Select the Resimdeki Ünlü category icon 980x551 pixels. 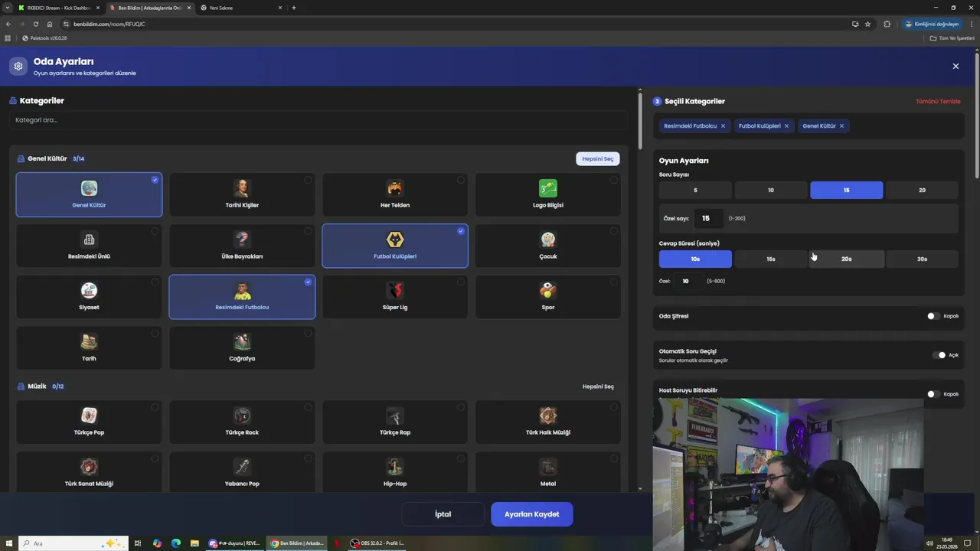pyautogui.click(x=89, y=240)
